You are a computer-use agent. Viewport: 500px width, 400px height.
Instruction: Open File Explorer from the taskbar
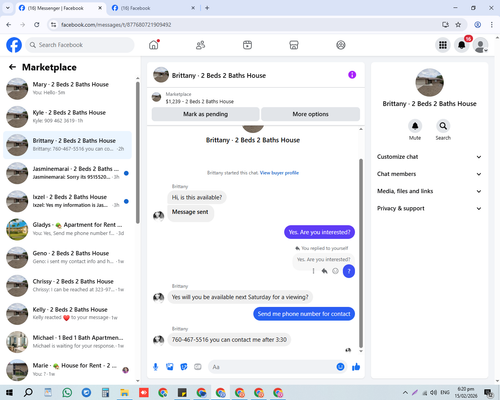125,392
